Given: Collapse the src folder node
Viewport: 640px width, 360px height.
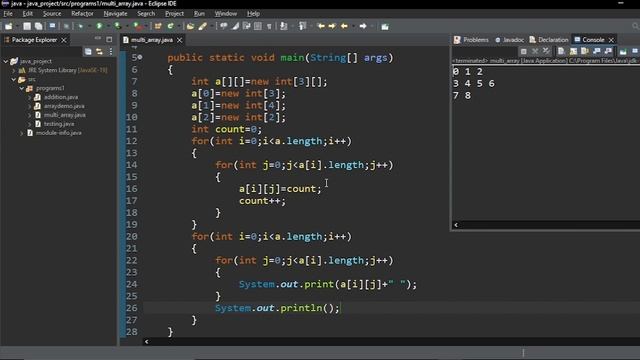Looking at the screenshot, I should [13, 79].
